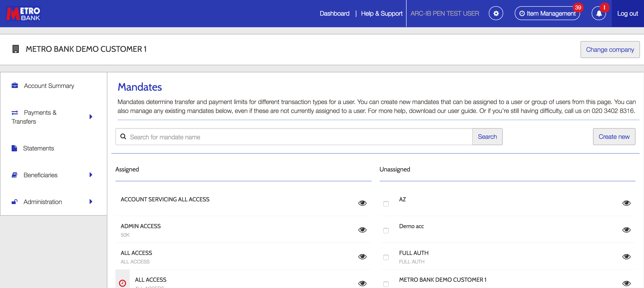Click the Administration unlock icon

[x=15, y=202]
